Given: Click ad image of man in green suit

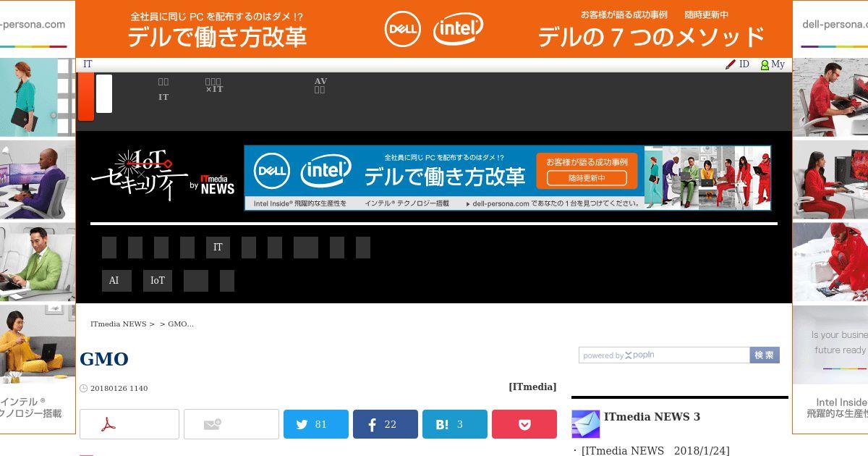Looking at the screenshot, I should (x=38, y=262).
